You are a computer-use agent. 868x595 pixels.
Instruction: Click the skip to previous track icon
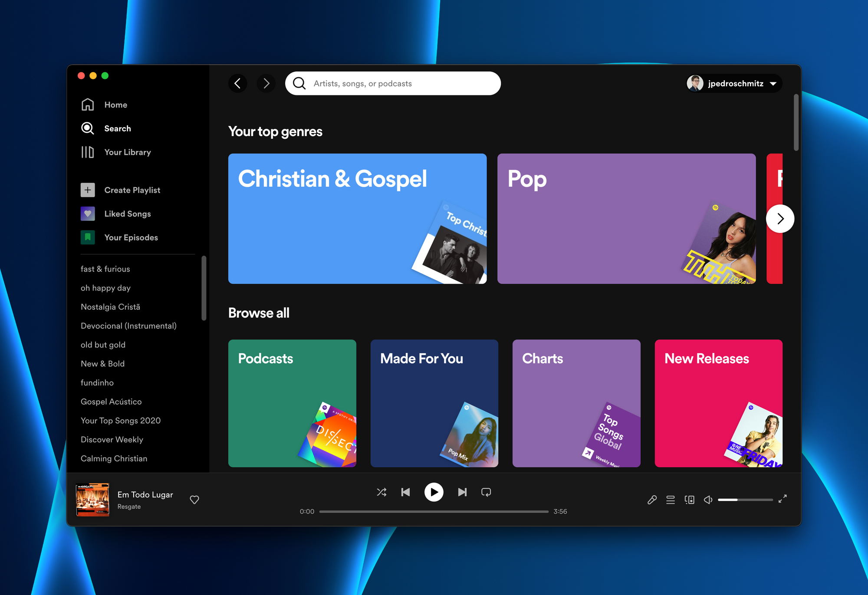(x=406, y=492)
